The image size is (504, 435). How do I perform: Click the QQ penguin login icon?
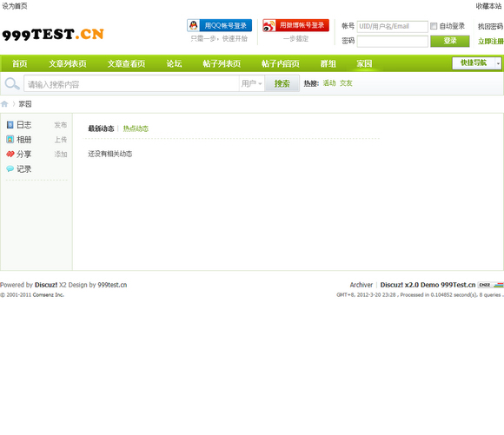click(194, 25)
